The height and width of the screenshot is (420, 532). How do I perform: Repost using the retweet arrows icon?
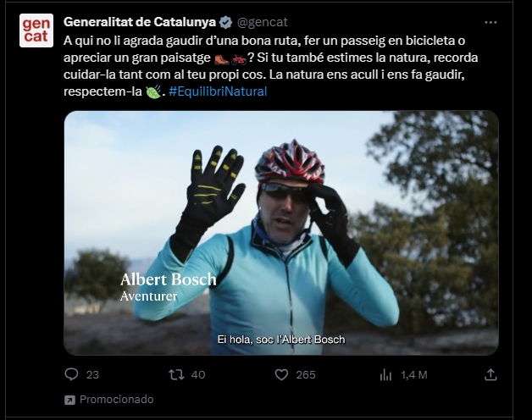(176, 374)
